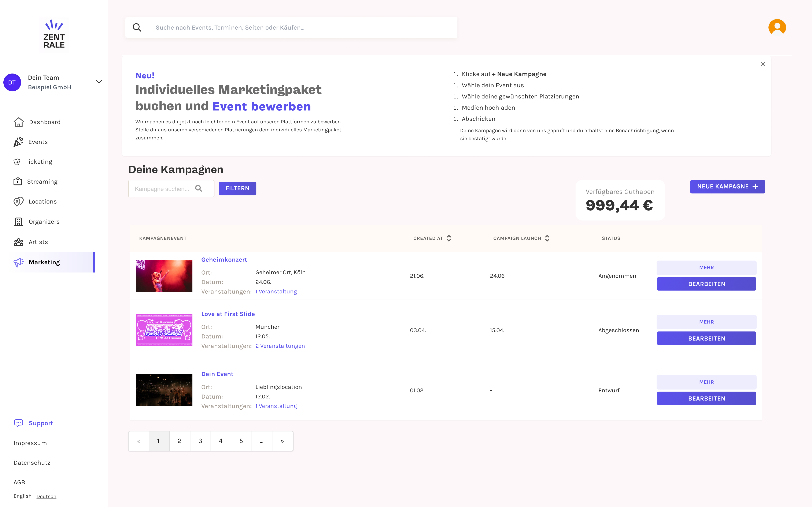
Task: Select the Marketing menu item
Action: click(44, 262)
